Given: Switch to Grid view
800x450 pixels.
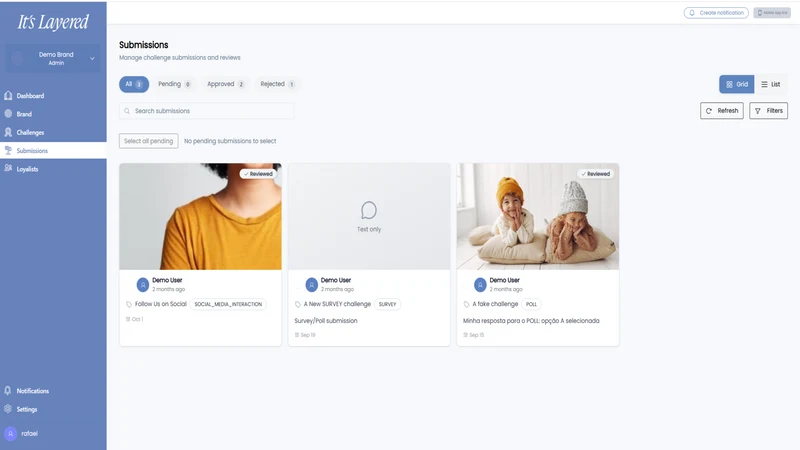Looking at the screenshot, I should [x=736, y=84].
